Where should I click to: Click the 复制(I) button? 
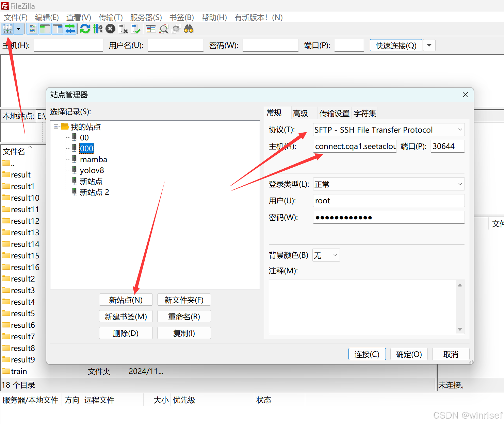pos(184,333)
